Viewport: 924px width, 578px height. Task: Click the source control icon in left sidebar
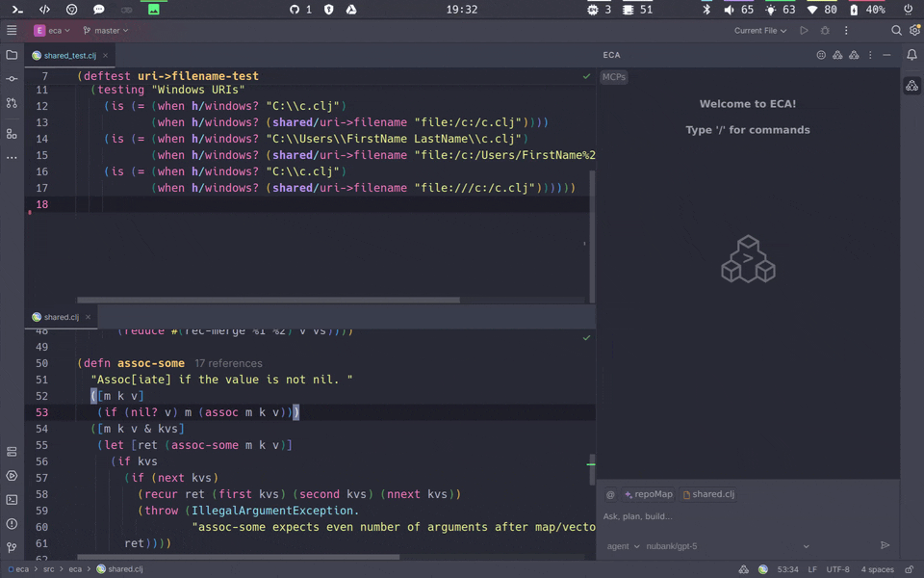pos(13,102)
